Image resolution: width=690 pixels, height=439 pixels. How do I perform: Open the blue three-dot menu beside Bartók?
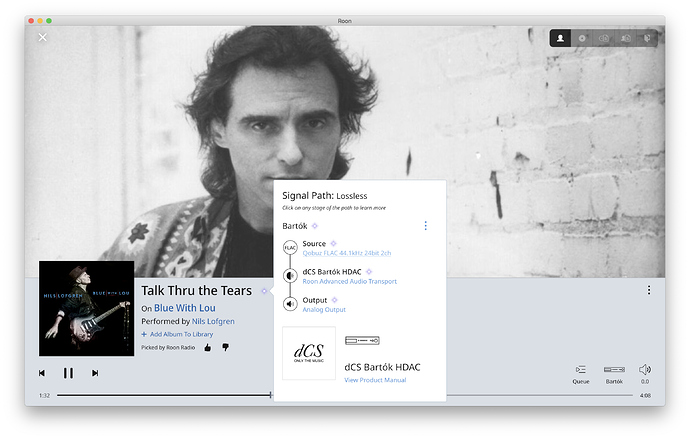(x=425, y=226)
